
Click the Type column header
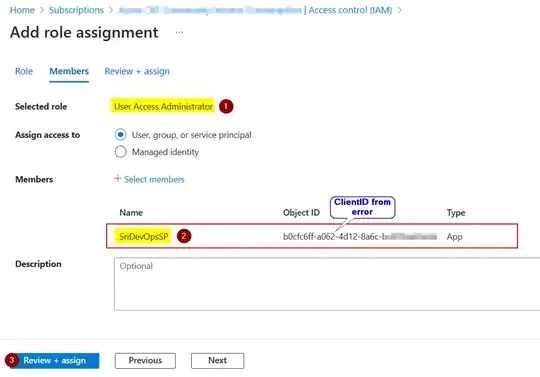[456, 213]
